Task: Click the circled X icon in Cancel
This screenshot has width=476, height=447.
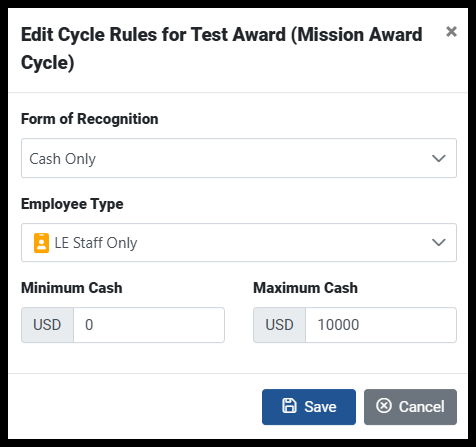Action: [x=384, y=406]
